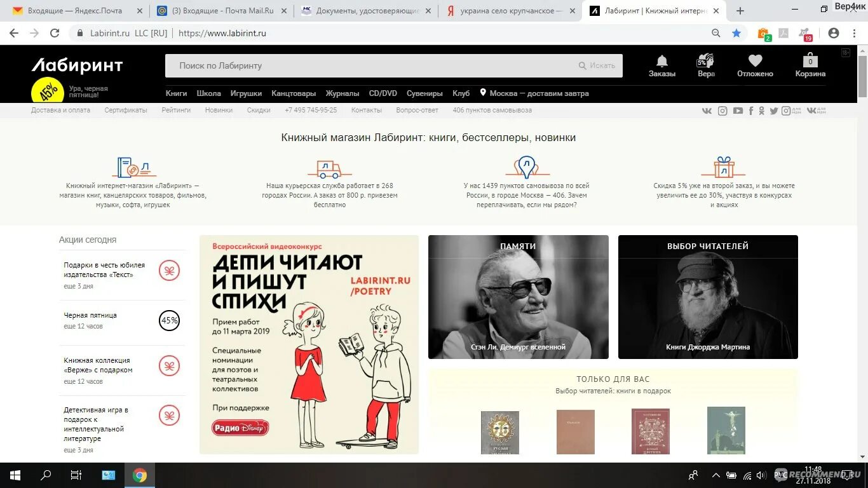Open the Контакты link
The width and height of the screenshot is (868, 488).
pos(367,110)
